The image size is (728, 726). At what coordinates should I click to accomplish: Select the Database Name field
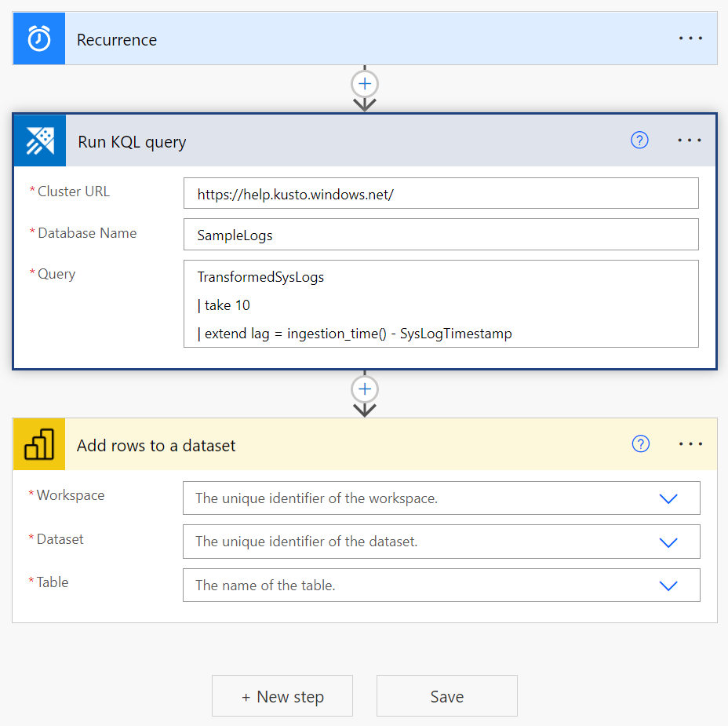[441, 234]
